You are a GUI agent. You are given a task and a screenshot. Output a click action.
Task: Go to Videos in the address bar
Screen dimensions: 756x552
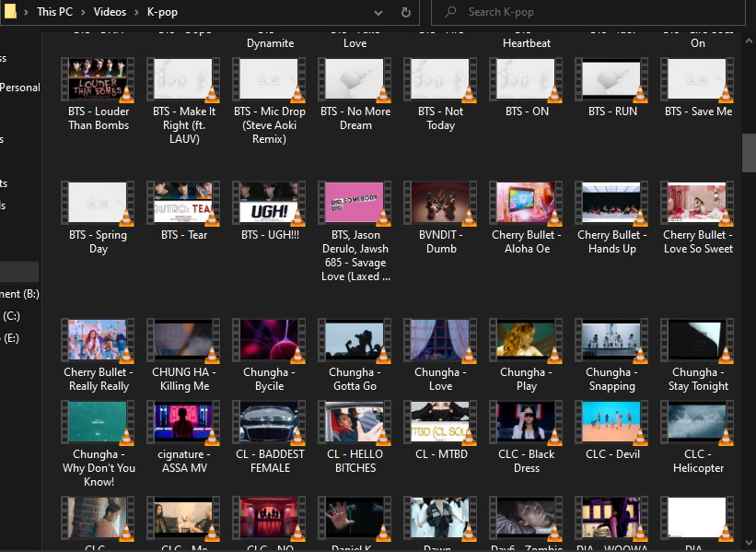click(x=110, y=12)
